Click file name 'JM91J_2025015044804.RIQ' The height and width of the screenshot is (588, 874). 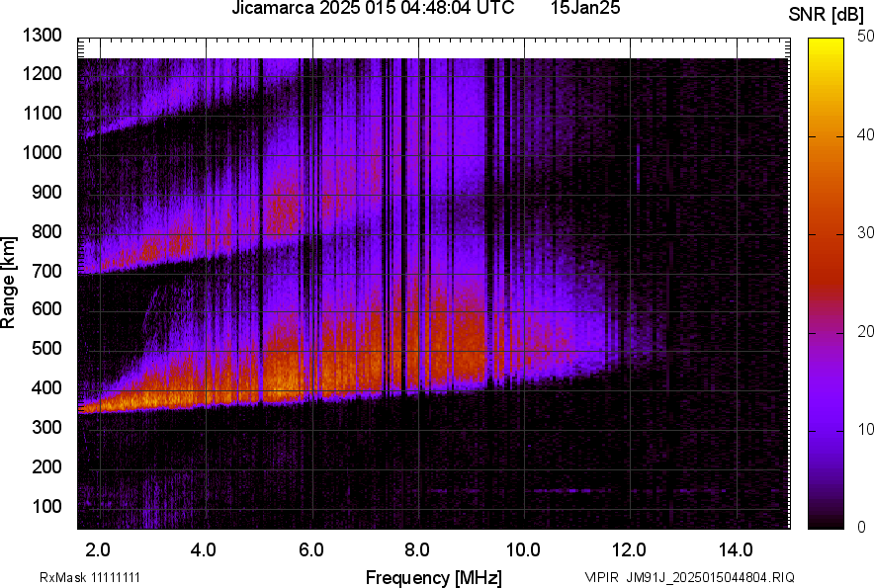pyautogui.click(x=710, y=577)
